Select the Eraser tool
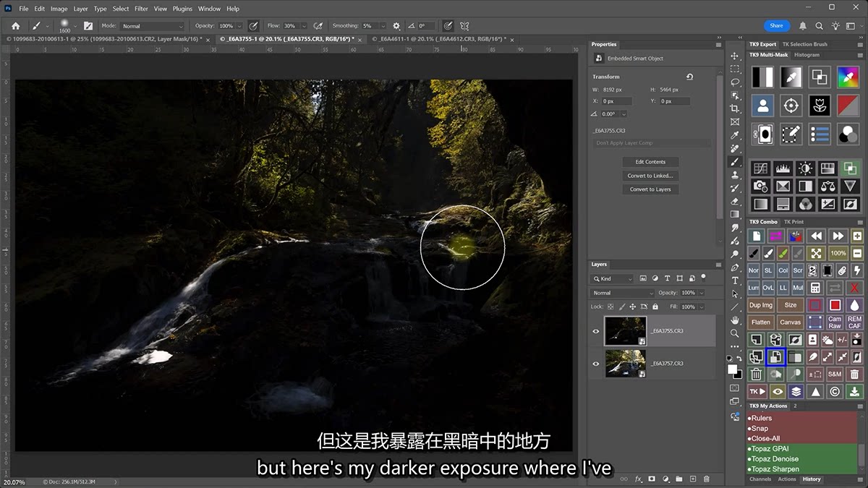 click(x=735, y=201)
